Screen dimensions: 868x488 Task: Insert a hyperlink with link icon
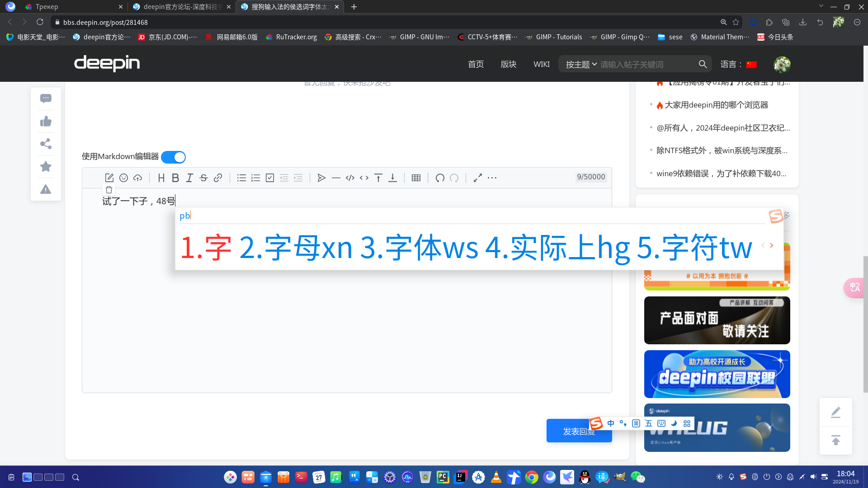218,178
